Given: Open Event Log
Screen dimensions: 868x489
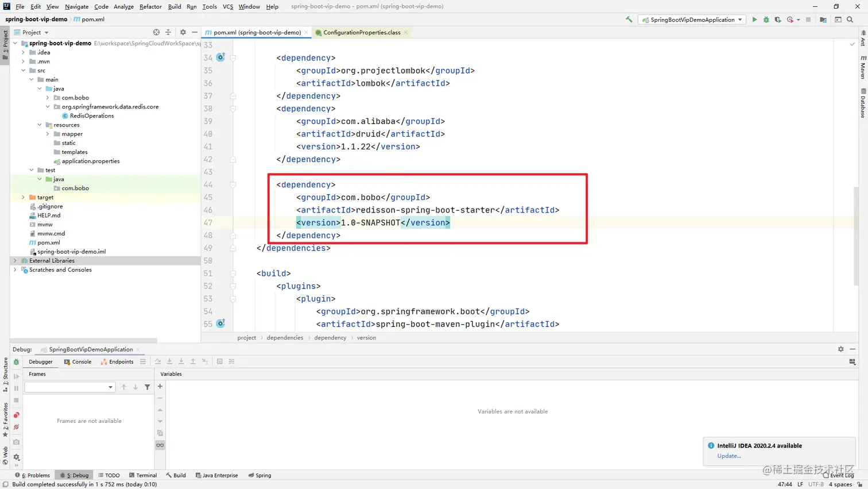Looking at the screenshot, I should 839,475.
